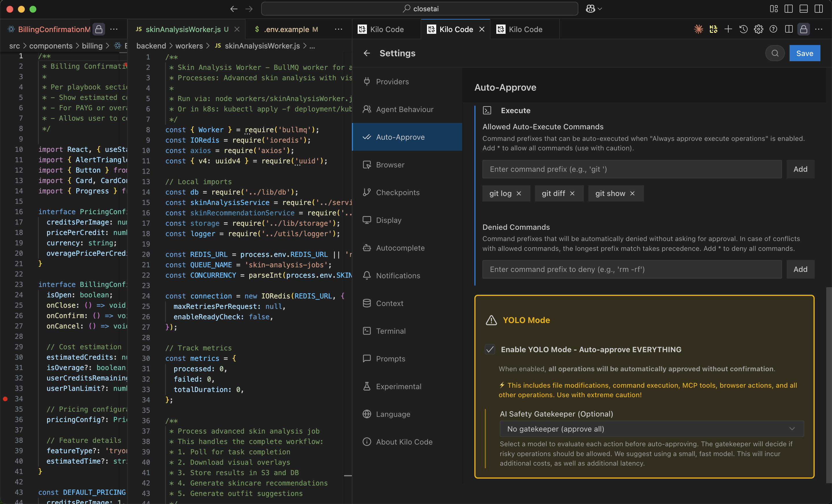Click the orange Claude starburst icon

coord(698,29)
